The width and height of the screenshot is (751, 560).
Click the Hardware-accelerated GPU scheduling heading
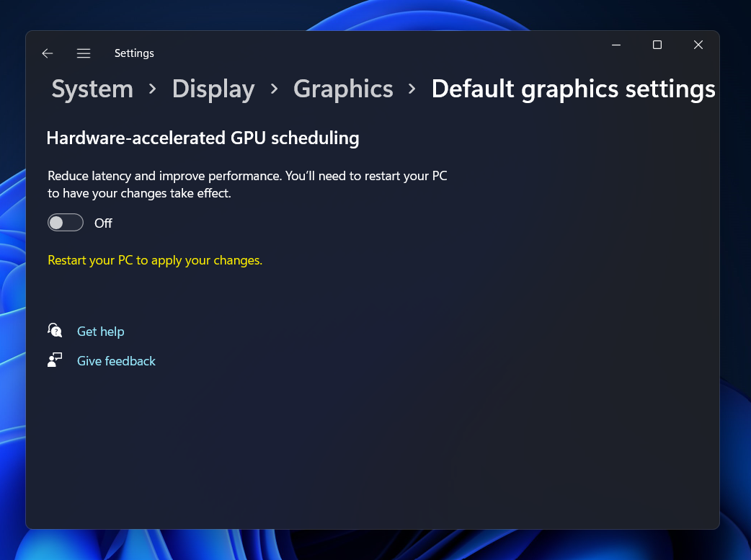(203, 138)
